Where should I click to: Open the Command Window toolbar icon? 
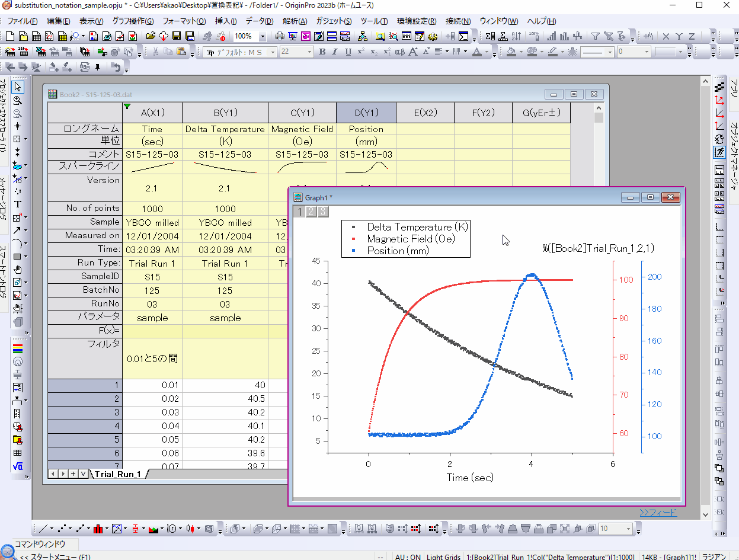464,36
